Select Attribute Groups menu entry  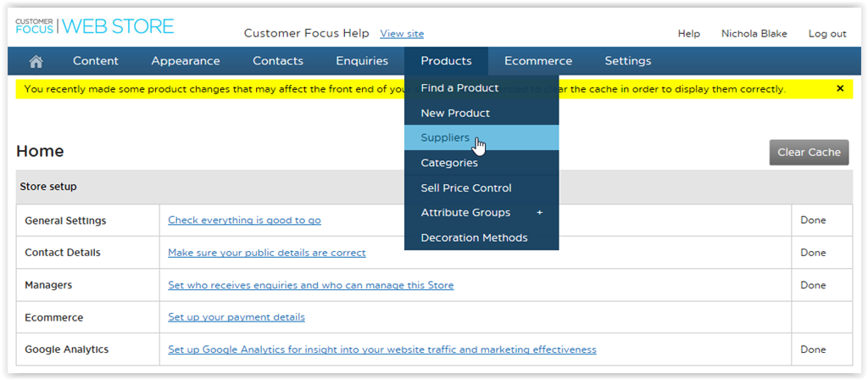pyautogui.click(x=481, y=213)
